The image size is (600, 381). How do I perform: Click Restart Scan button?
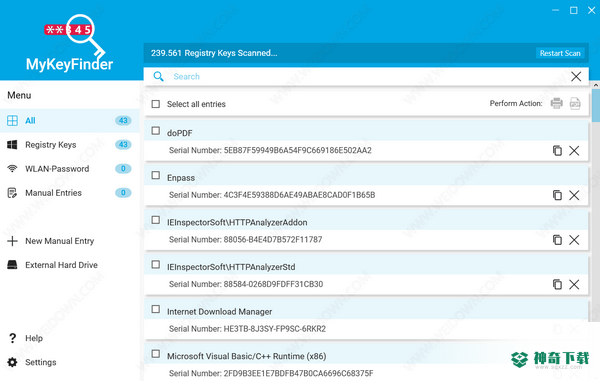(x=560, y=53)
